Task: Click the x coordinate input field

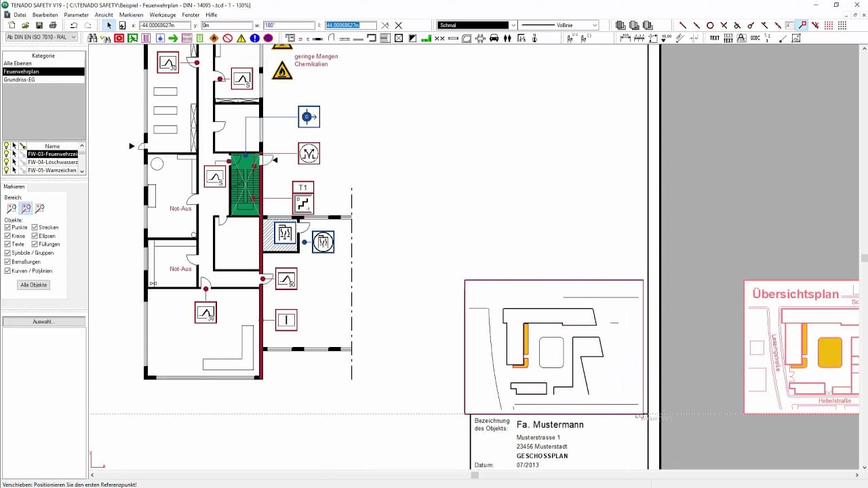Action: 165,25
